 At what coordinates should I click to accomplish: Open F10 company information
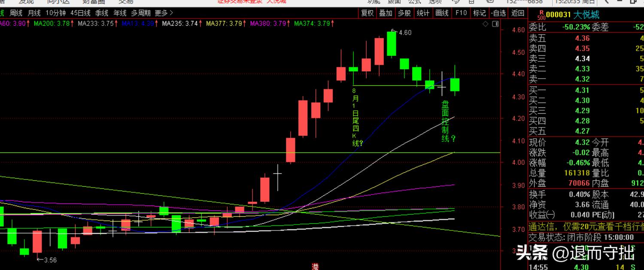(x=461, y=13)
